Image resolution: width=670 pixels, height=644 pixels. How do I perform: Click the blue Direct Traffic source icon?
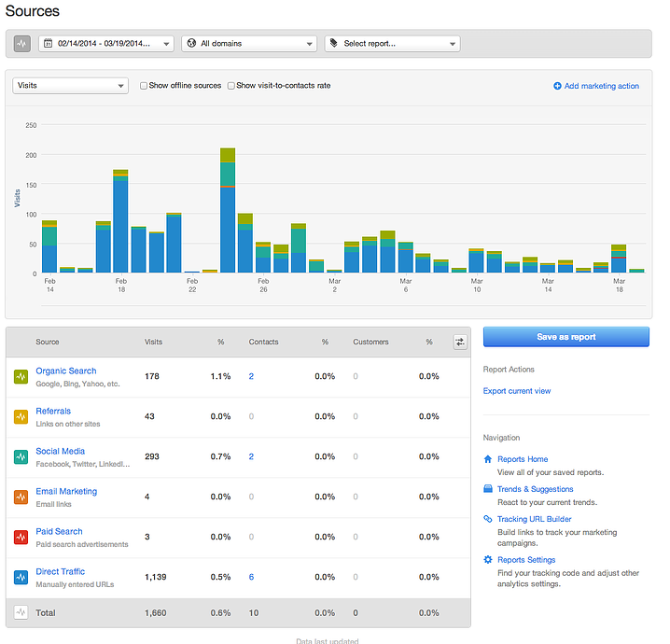click(x=21, y=578)
